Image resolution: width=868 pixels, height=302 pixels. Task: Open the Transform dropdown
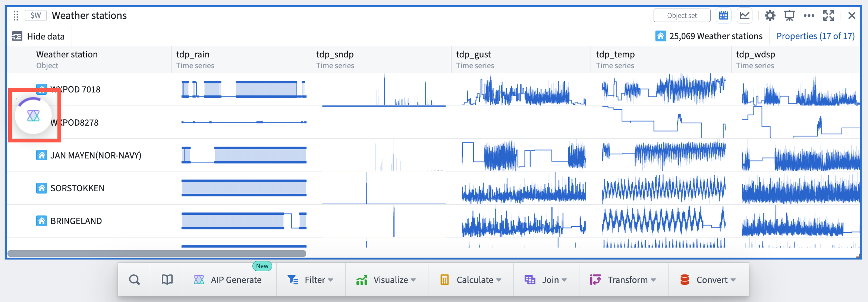[623, 280]
